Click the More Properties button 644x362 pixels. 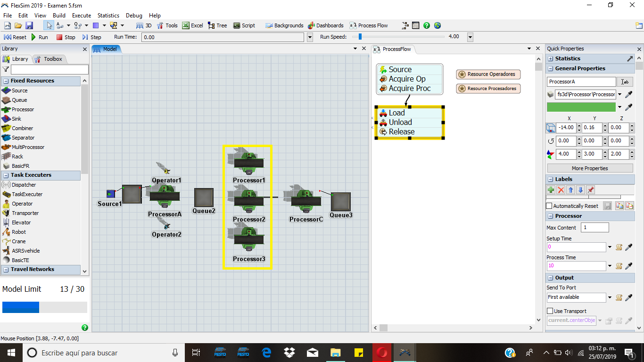click(x=590, y=168)
